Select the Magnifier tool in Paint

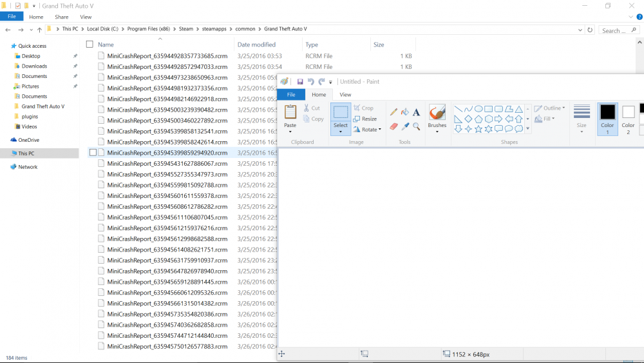pos(416,126)
